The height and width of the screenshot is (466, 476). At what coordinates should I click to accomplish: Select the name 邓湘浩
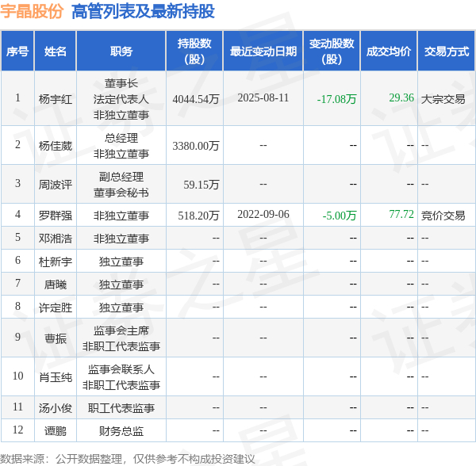click(56, 239)
